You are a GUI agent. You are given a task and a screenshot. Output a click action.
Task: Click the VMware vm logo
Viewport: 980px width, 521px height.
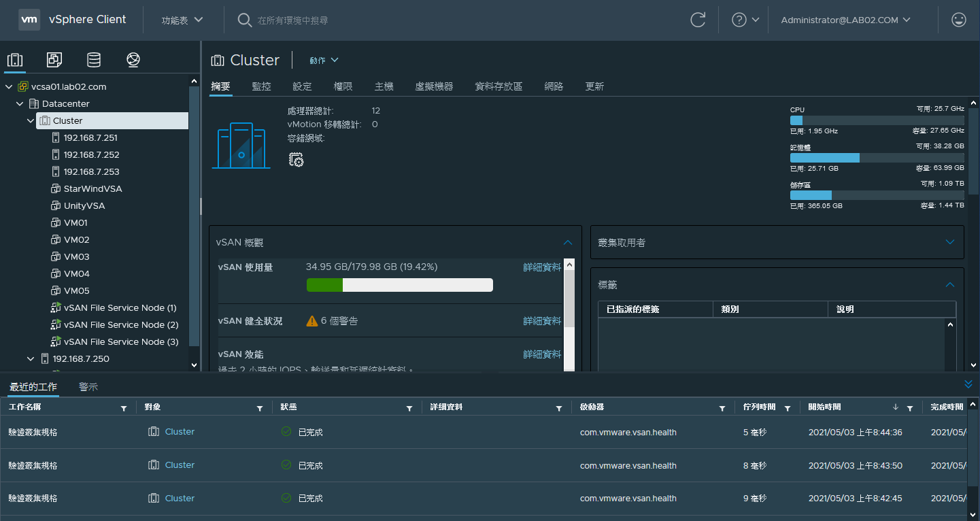pos(29,20)
